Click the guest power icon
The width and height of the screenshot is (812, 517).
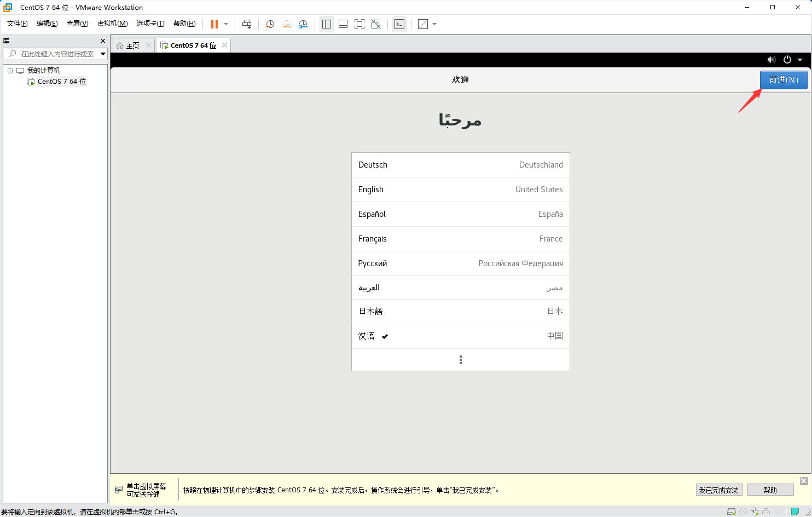[787, 60]
